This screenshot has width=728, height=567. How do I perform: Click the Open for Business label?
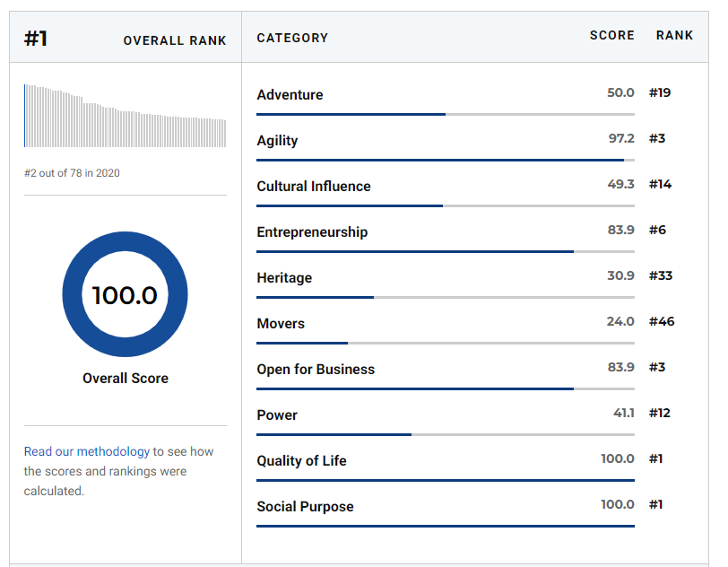316,370
